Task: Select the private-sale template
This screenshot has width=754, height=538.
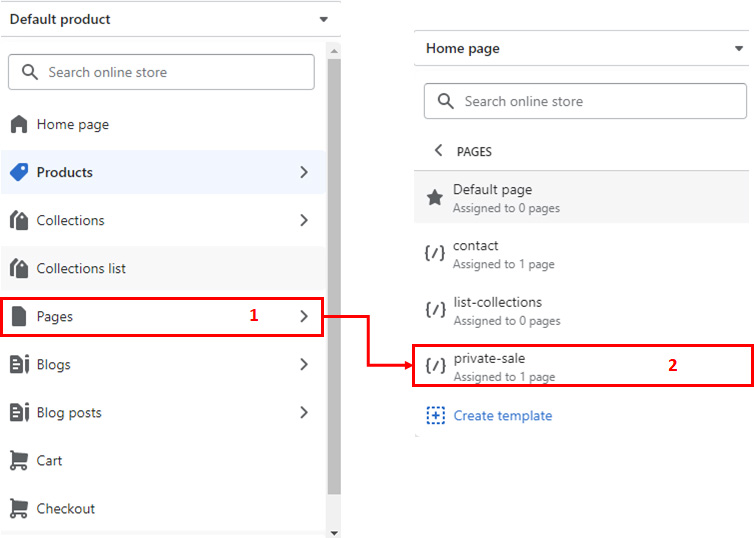Action: [582, 365]
